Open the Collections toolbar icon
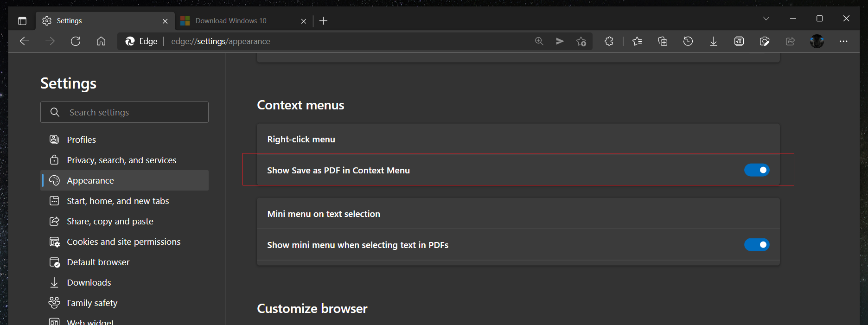 pos(663,41)
